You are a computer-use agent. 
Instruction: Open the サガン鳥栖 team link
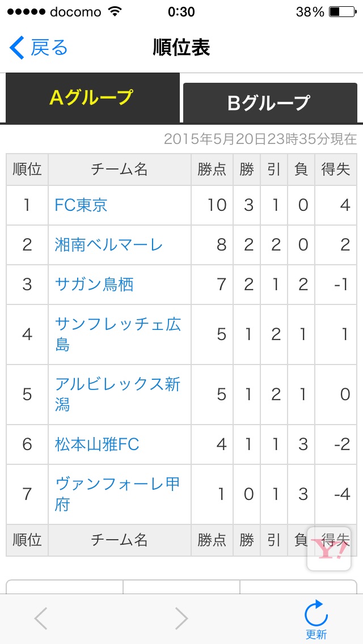click(94, 284)
